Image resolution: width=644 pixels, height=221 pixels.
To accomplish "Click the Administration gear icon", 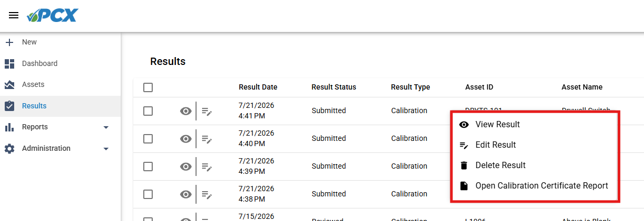I will pos(9,148).
